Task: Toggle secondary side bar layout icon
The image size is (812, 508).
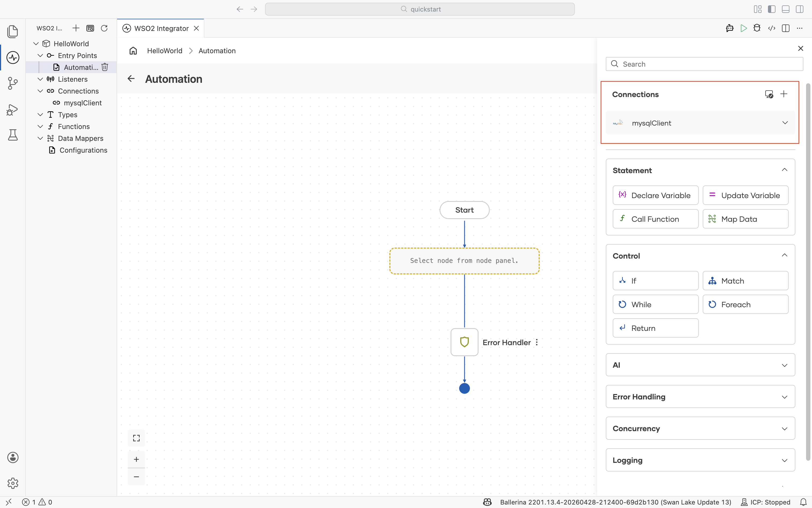Action: [x=800, y=9]
